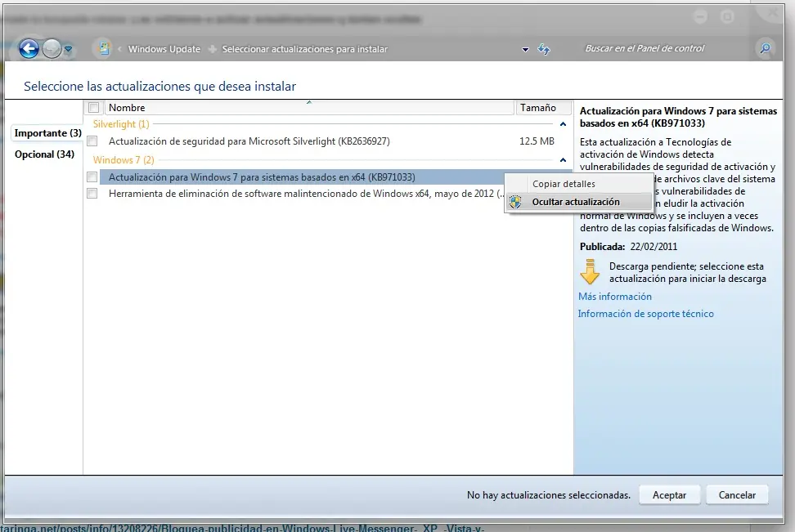Click the Aceptar button
This screenshot has height=532, width=795.
669,495
